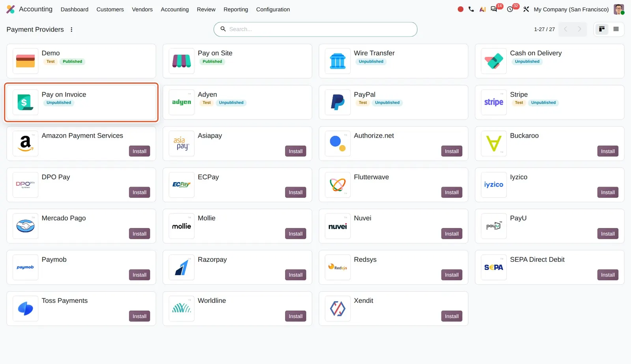The height and width of the screenshot is (364, 631).
Task: Open the Review menu
Action: (x=206, y=9)
